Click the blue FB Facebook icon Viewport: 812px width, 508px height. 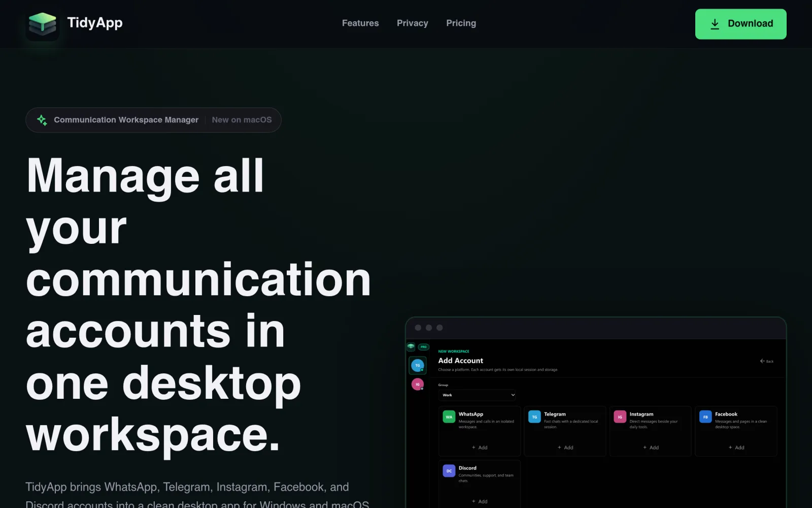pos(705,417)
